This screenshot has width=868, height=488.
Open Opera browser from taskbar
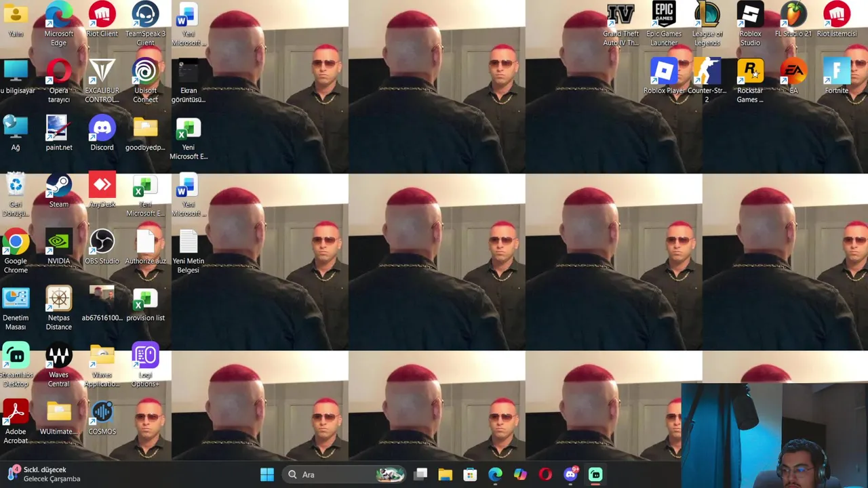[545, 474]
